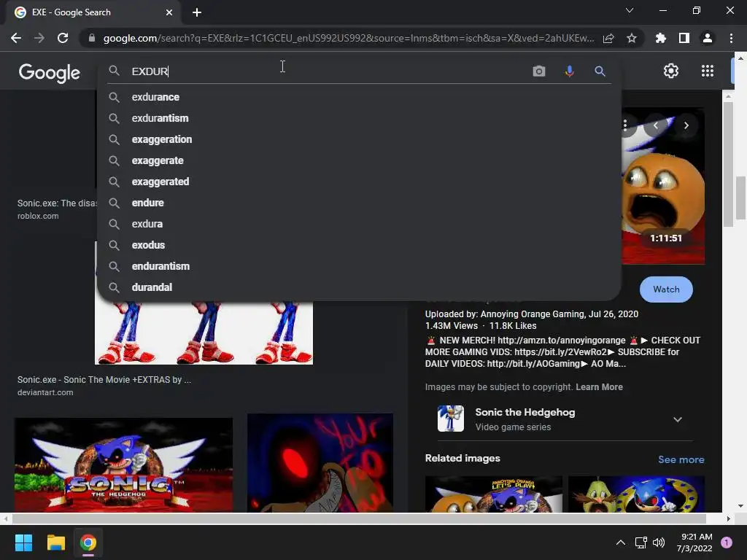This screenshot has height=560, width=747.
Task: Open the Windows Start menu
Action: [23, 542]
